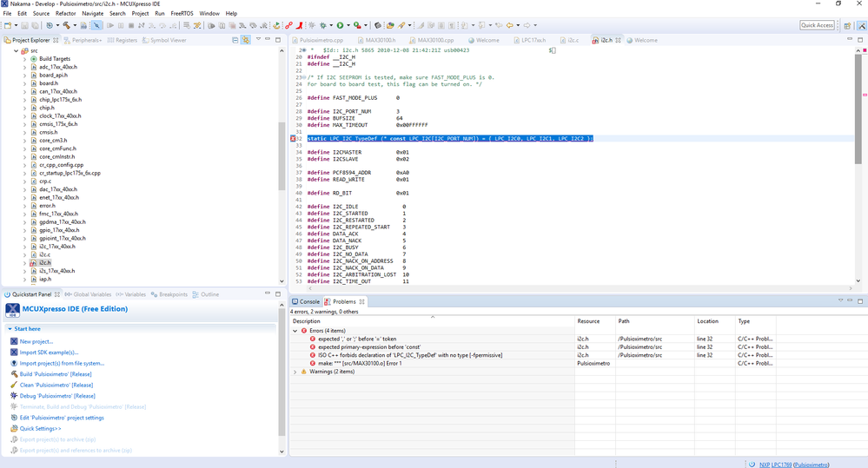Click the New file toolbar icon
868x468 pixels.
pos(7,25)
